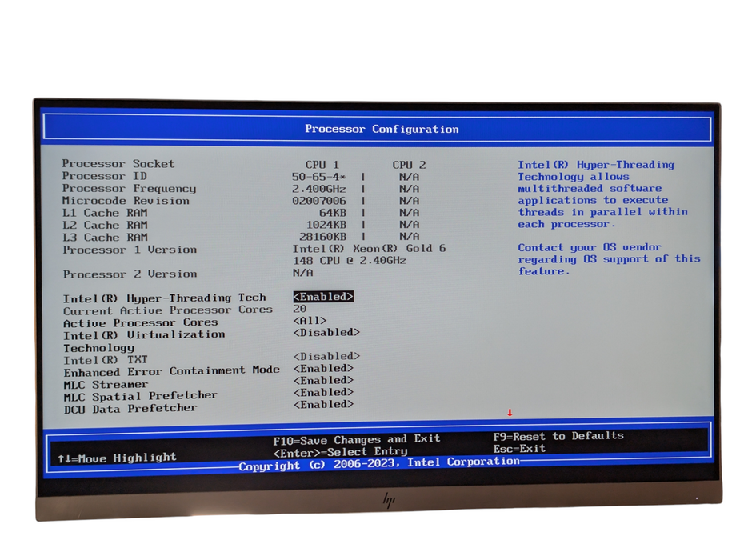Select the Hyper-Threading Tech <Enabled> value
The height and width of the screenshot is (560, 744).
pos(323,297)
